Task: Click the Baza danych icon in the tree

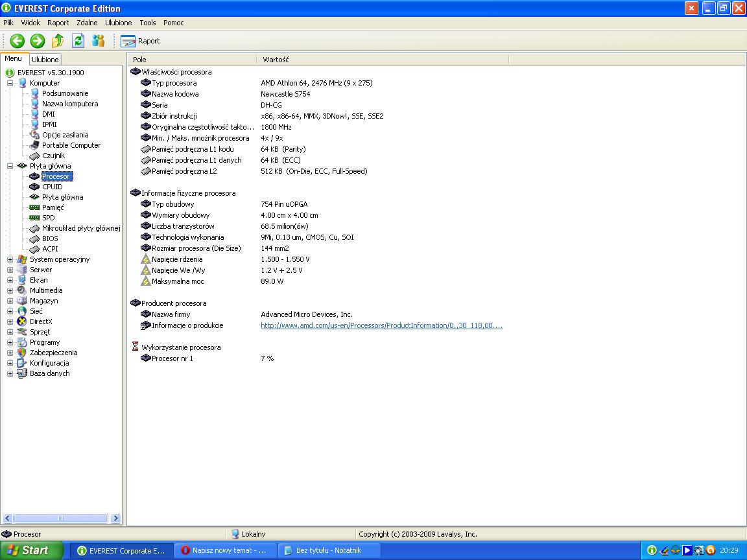Action: pos(22,374)
